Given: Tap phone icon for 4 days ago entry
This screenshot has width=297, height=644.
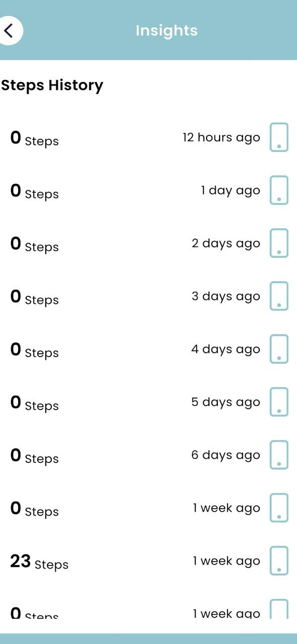Looking at the screenshot, I should point(279,349).
